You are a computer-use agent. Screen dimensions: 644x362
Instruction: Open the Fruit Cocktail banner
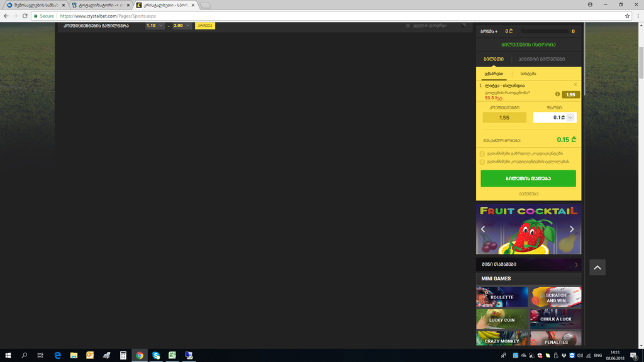tap(528, 229)
